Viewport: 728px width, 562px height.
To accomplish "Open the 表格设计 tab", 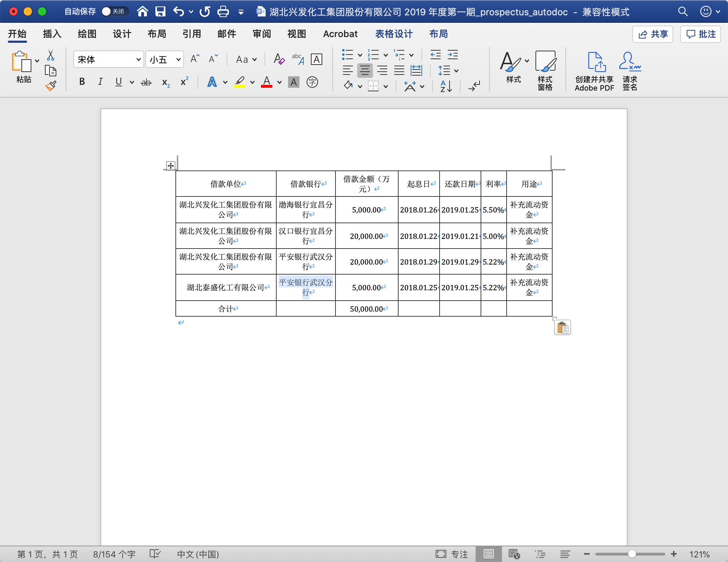I will point(394,34).
